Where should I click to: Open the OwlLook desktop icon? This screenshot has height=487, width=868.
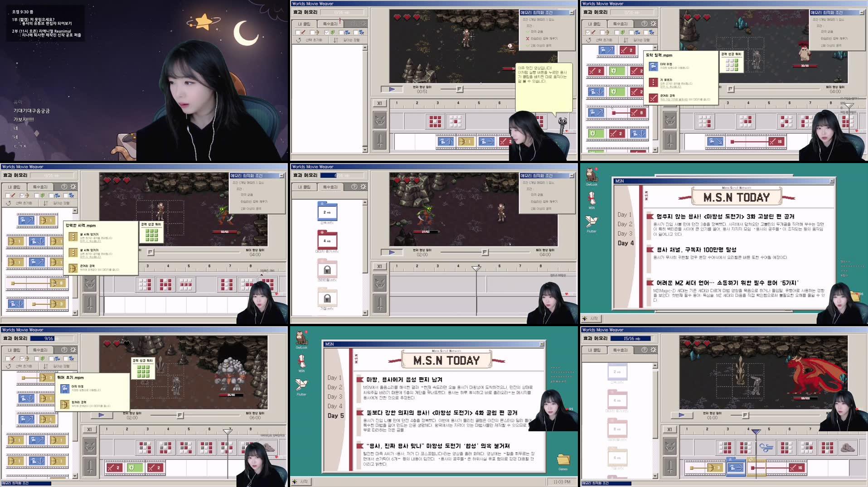301,338
